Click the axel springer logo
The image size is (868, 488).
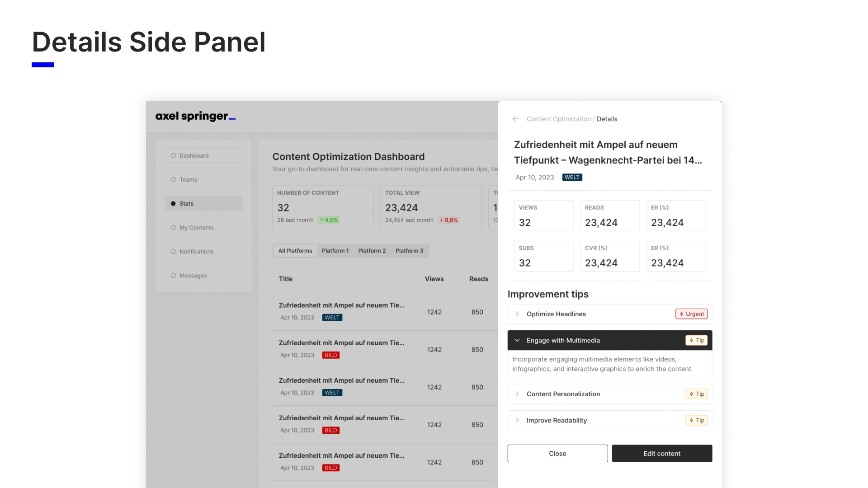[195, 116]
